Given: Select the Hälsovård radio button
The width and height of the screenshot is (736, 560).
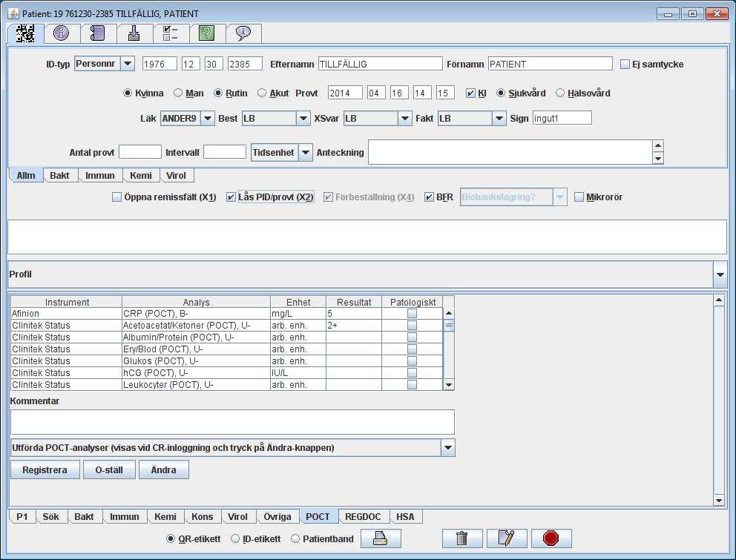Looking at the screenshot, I should tap(560, 93).
